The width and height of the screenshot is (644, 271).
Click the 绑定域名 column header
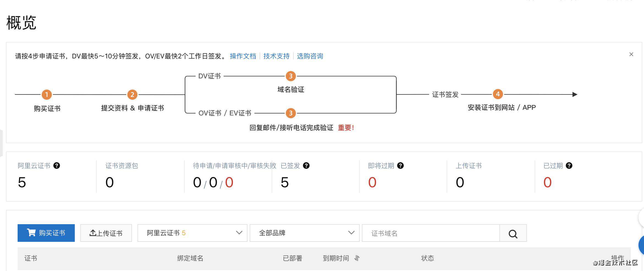(x=190, y=258)
